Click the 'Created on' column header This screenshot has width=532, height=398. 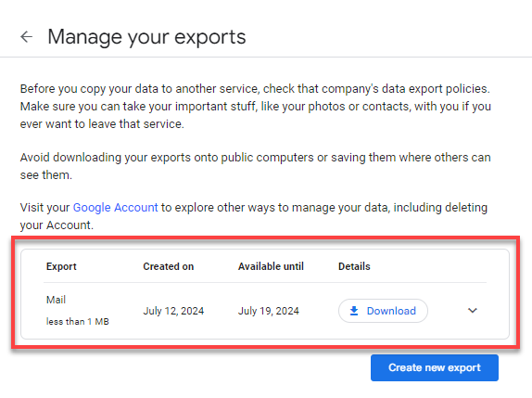pos(169,266)
